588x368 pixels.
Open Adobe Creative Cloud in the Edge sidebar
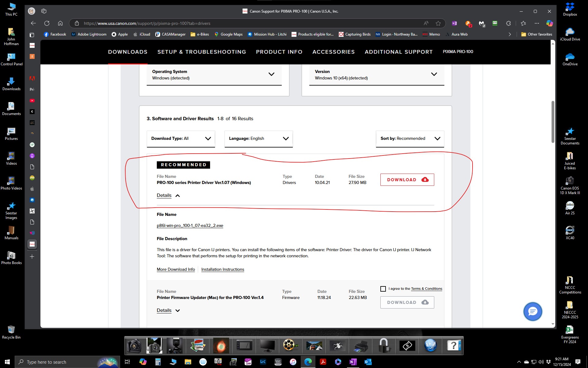(x=32, y=79)
